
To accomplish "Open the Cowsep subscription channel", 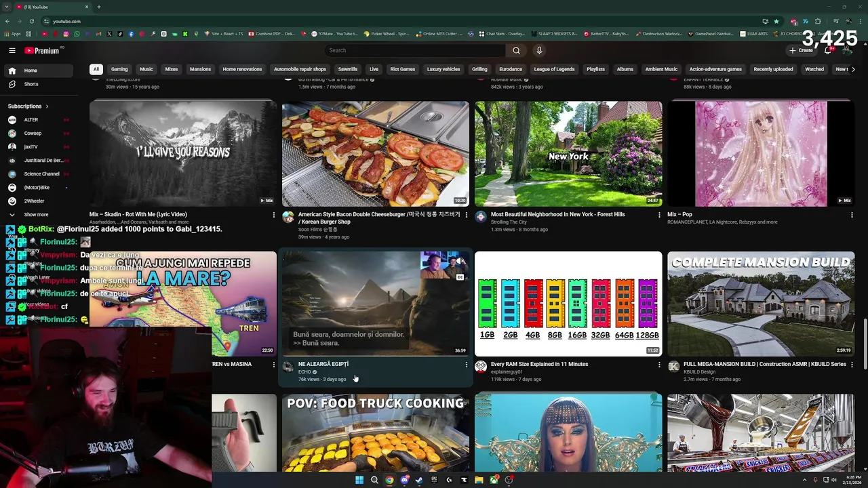I will (x=38, y=134).
